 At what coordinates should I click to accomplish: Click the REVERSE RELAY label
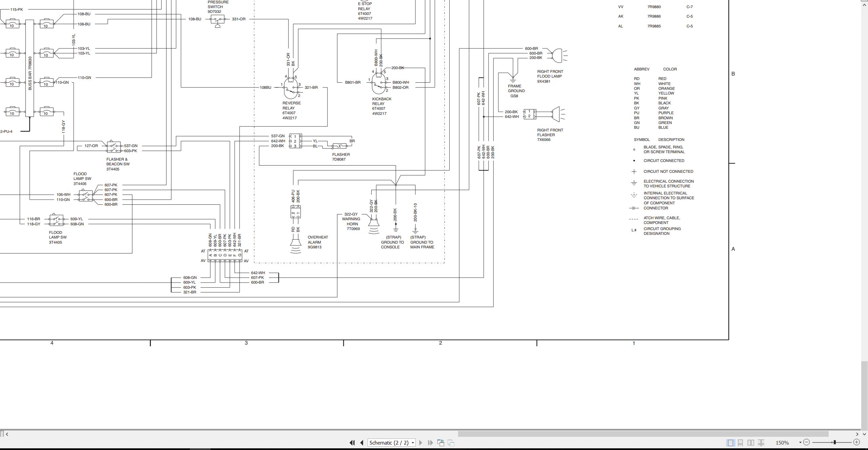tap(292, 105)
